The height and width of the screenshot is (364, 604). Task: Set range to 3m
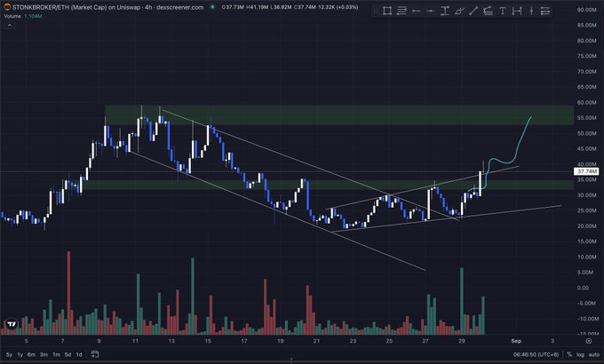(44, 354)
